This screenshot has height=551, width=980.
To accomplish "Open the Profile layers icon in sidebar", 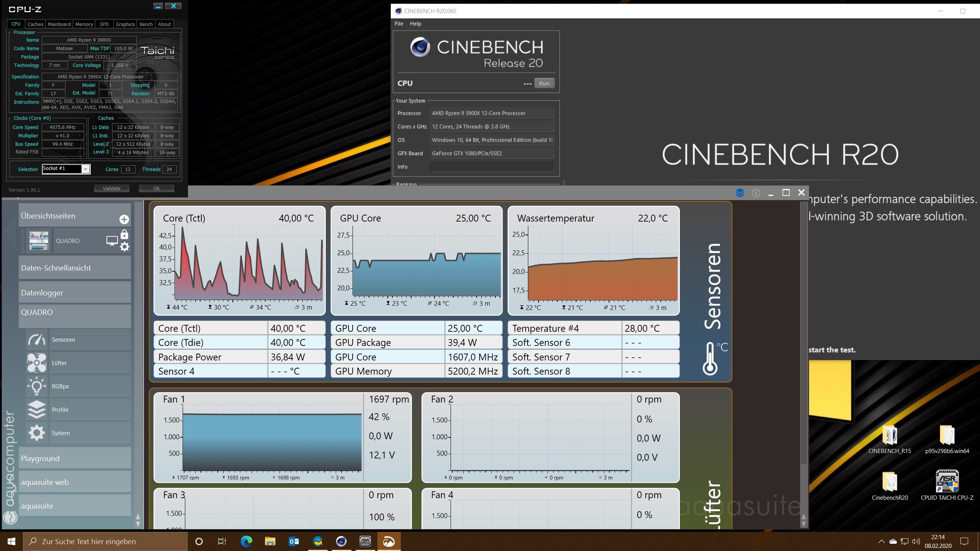I will click(x=37, y=409).
